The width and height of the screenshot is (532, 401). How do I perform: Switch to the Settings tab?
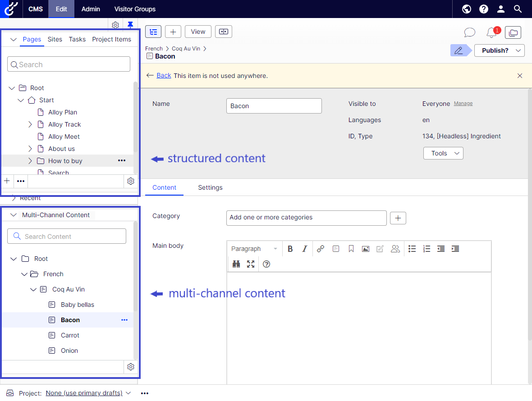[x=210, y=187]
